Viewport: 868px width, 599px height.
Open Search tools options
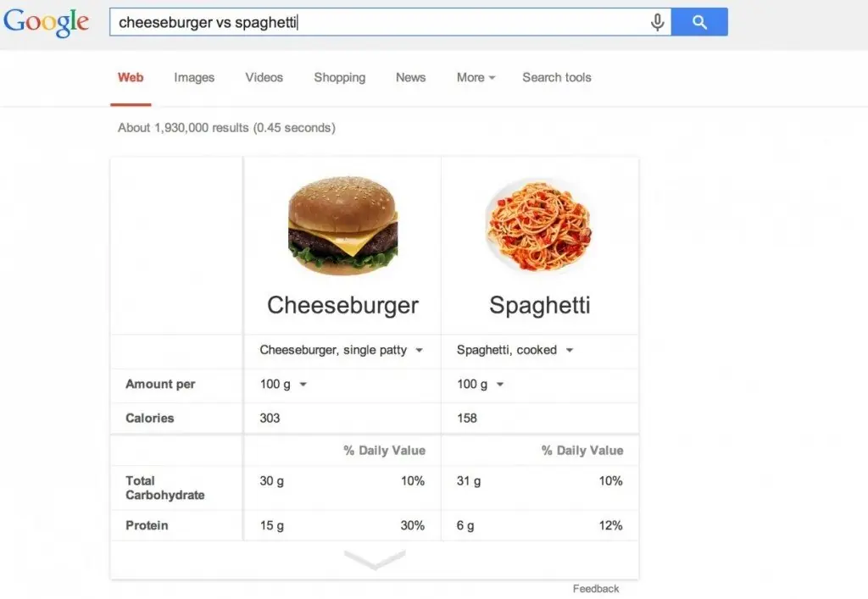[x=556, y=77]
